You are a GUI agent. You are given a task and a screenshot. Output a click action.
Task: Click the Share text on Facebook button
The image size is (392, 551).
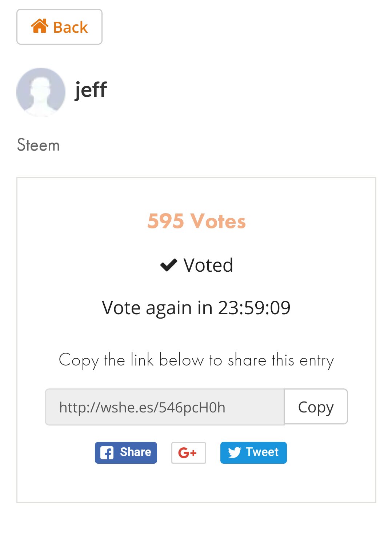click(x=136, y=452)
